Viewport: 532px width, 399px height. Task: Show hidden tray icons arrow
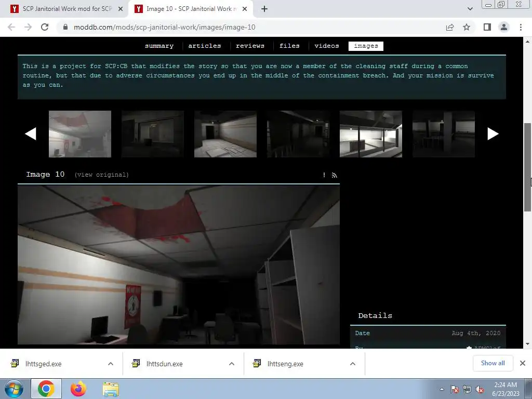pos(442,389)
